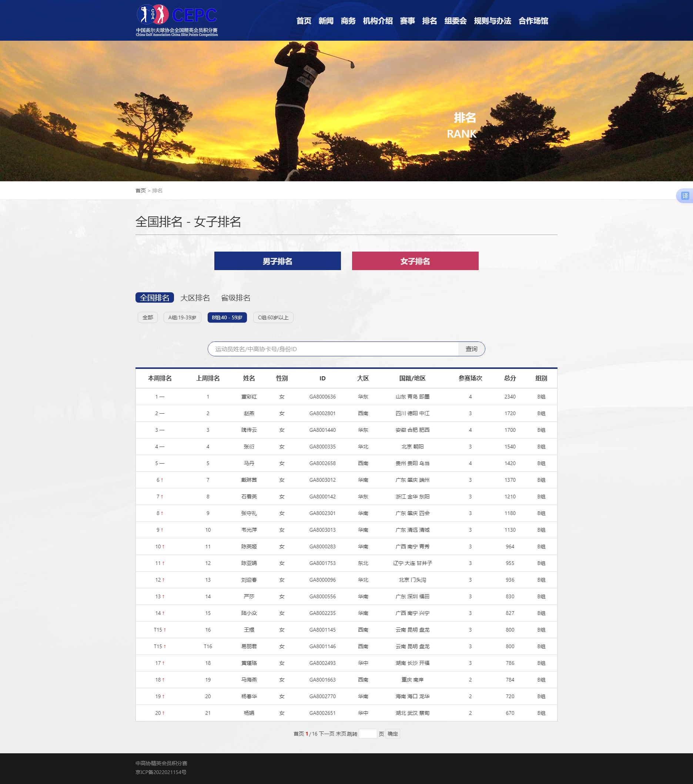Select the 女子排名 button

pyautogui.click(x=415, y=261)
